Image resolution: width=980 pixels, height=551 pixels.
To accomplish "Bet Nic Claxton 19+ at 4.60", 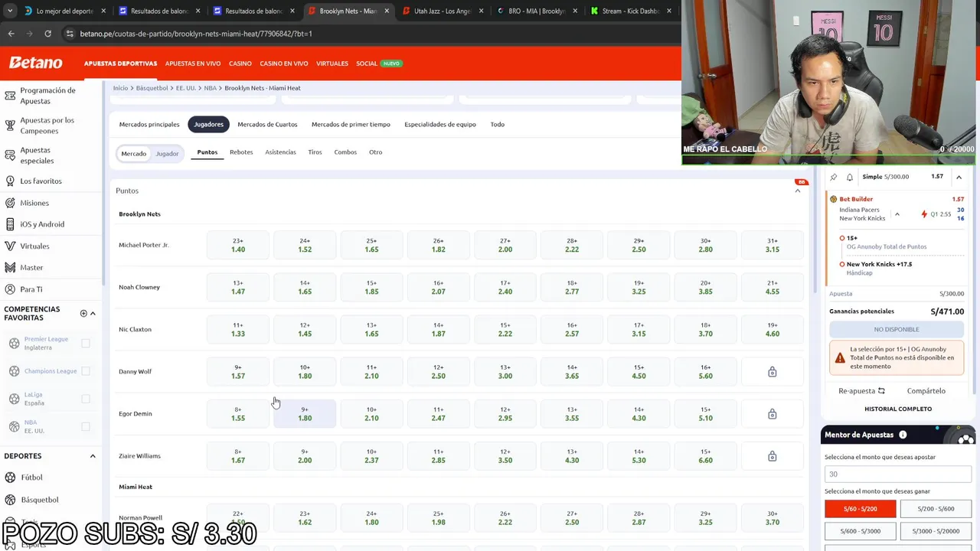I will tap(772, 329).
